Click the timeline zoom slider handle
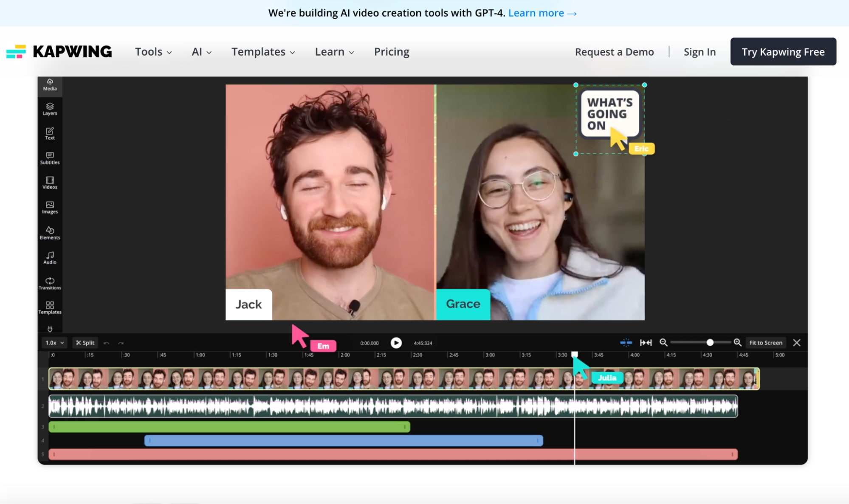This screenshot has height=504, width=849. click(x=710, y=343)
